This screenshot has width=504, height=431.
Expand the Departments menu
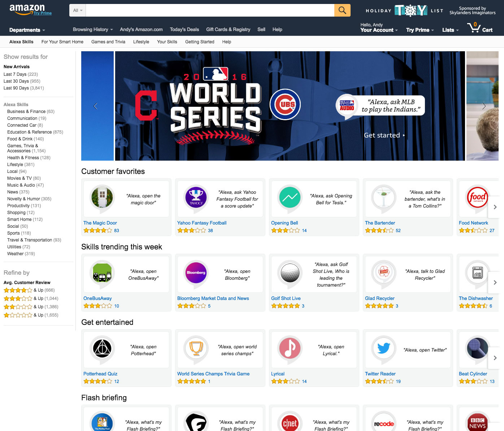(x=27, y=30)
